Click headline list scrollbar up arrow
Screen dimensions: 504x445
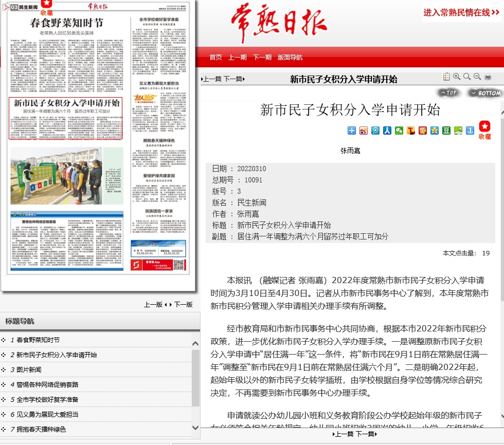pos(195,344)
